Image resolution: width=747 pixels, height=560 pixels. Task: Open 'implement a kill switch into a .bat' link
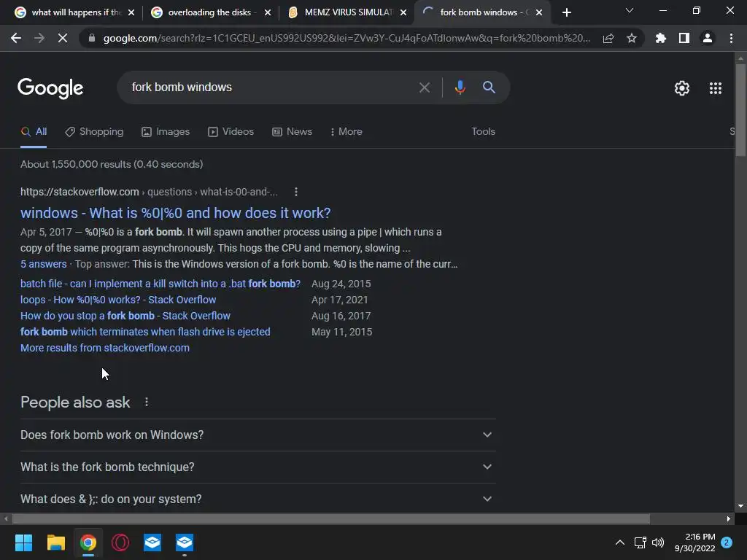coord(160,284)
